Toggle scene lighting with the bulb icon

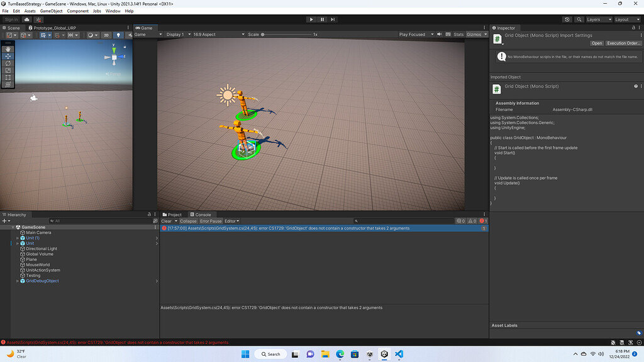tap(118, 35)
